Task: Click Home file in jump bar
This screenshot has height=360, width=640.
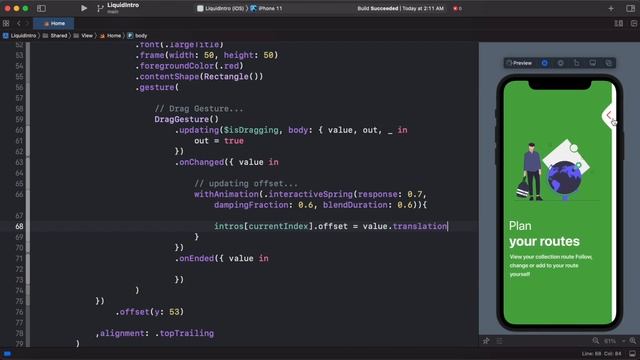Action: tap(110, 36)
